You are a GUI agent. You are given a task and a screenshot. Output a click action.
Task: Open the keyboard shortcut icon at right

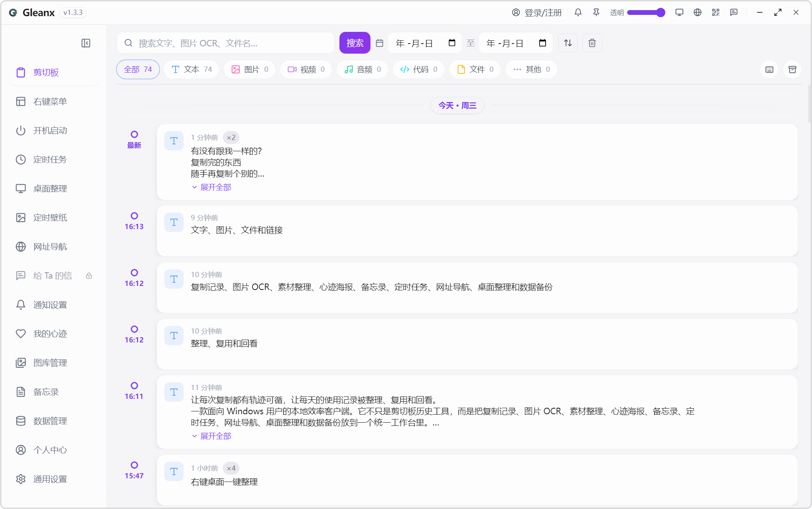coord(769,69)
